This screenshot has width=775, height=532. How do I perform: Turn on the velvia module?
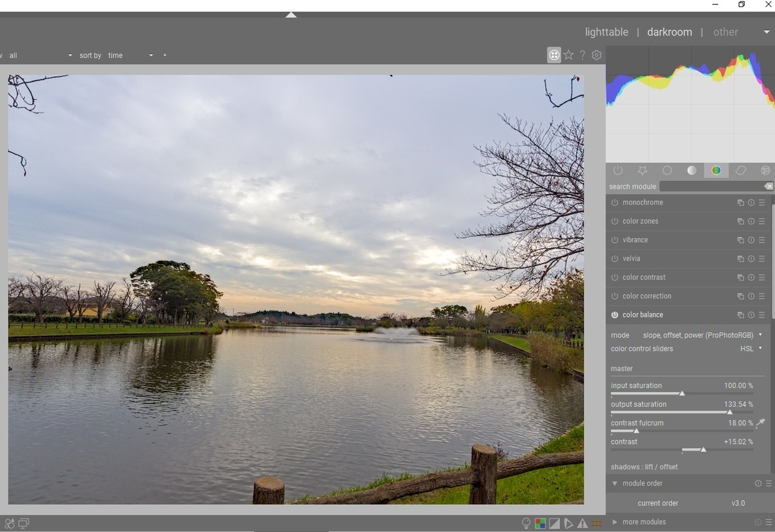[x=615, y=259]
